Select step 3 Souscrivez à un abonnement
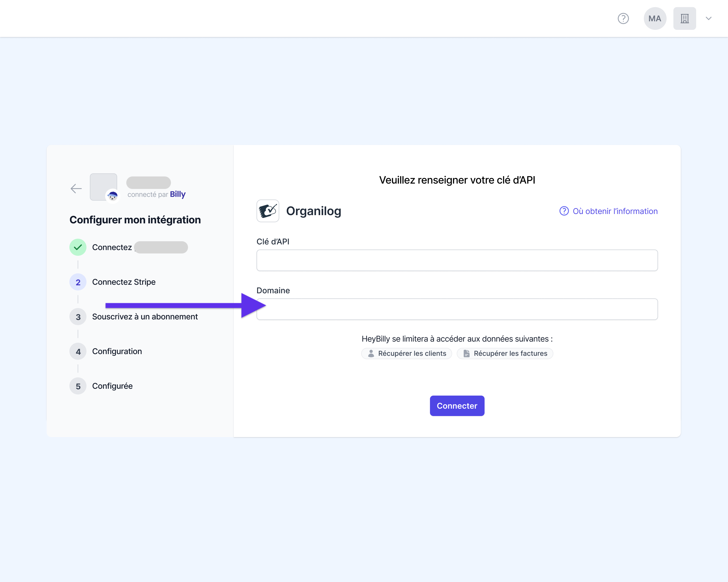The image size is (728, 582). pos(134,317)
